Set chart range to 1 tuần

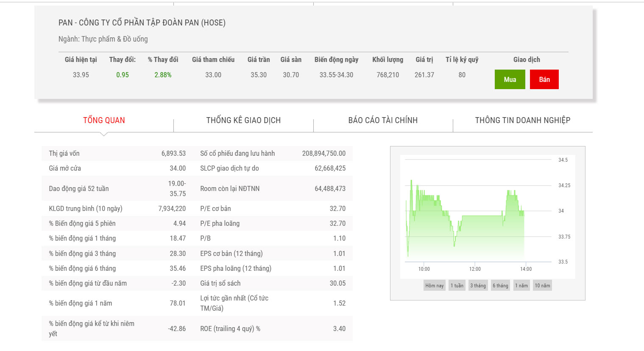point(457,286)
